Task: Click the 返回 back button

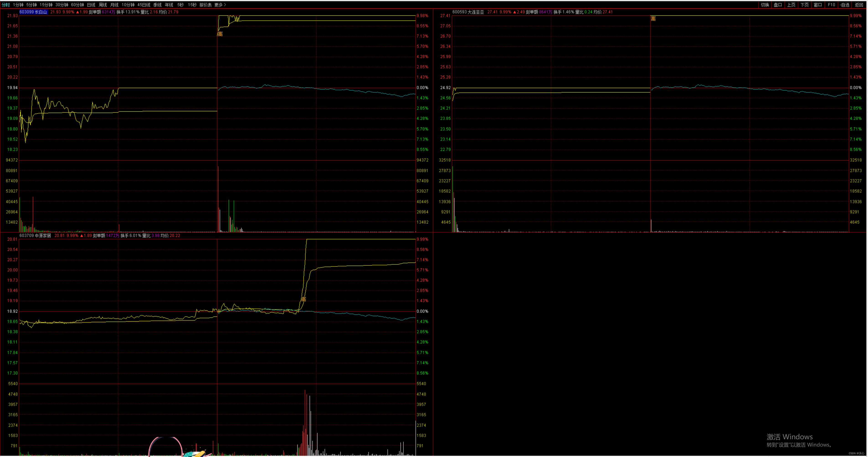Action: pos(859,5)
